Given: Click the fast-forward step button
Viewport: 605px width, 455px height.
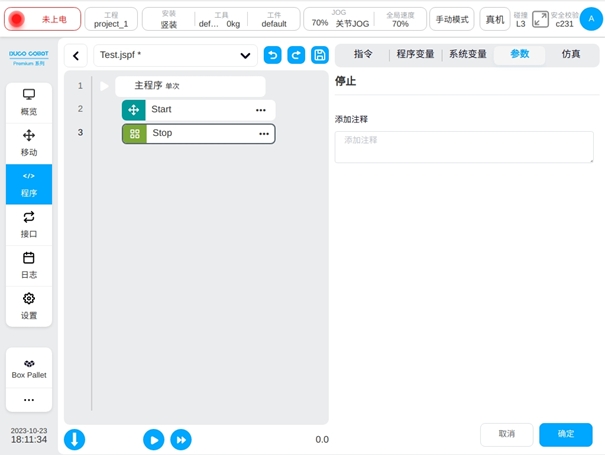Looking at the screenshot, I should point(181,439).
